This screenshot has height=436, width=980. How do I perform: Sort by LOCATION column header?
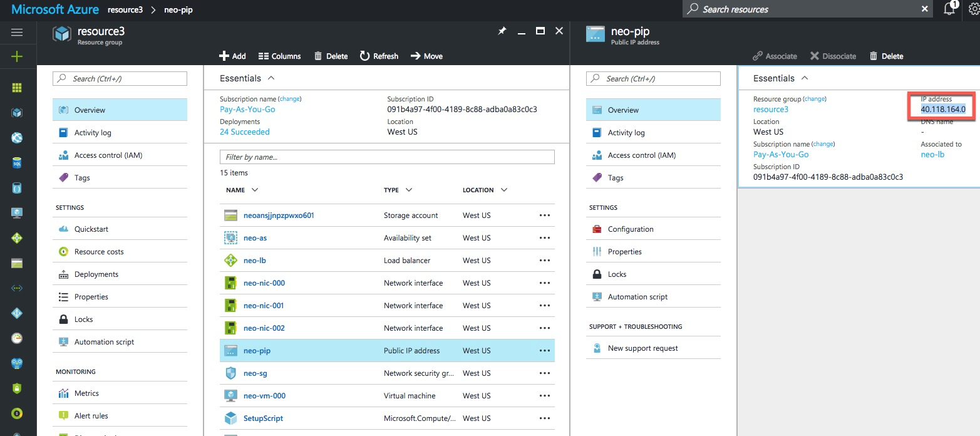coord(485,190)
